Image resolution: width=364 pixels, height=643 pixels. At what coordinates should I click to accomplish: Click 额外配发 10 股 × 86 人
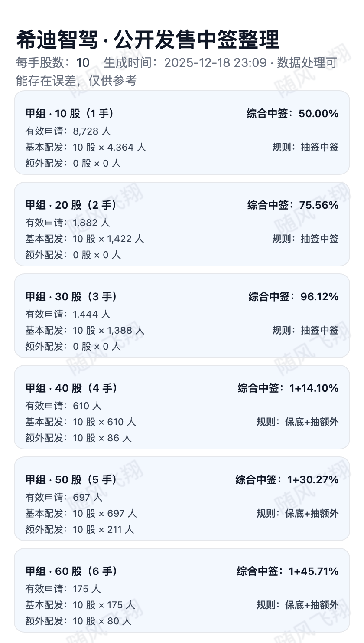coord(78,438)
